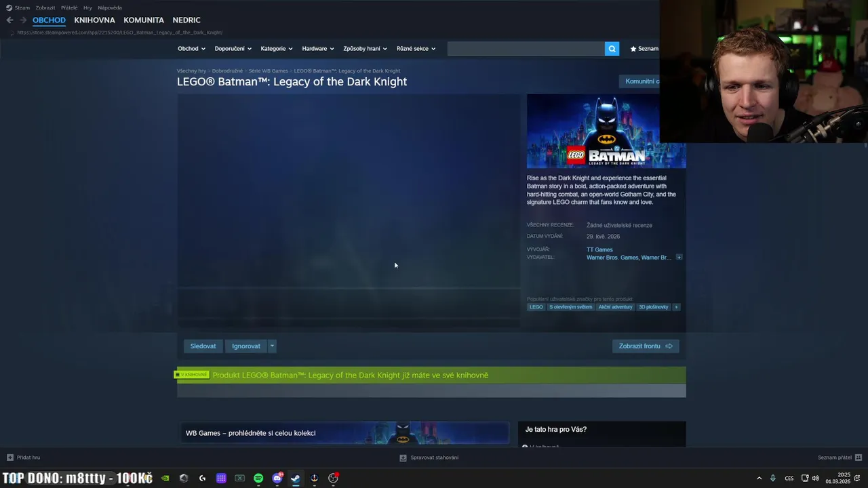The height and width of the screenshot is (488, 868).
Task: Click the Steam forward navigation arrow
Action: pos(23,20)
